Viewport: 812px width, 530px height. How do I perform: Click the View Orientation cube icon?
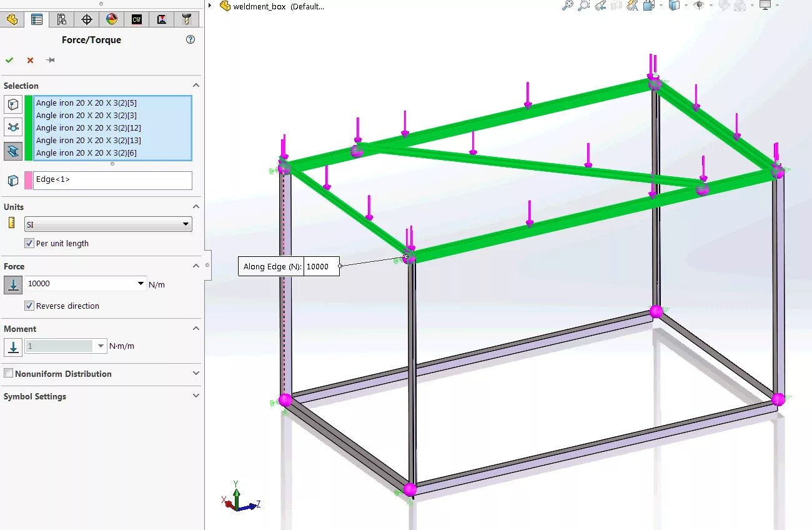pyautogui.click(x=648, y=6)
